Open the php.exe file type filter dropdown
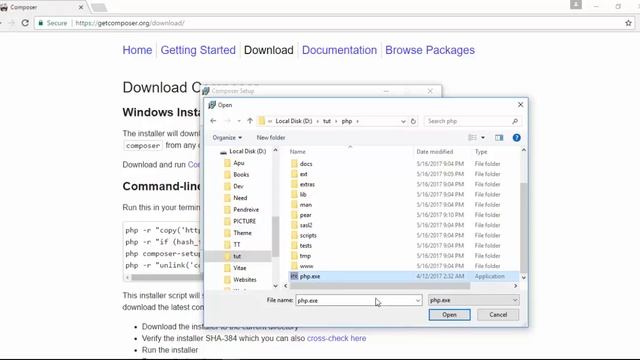Screen dimensions: 640x360 coord(473,300)
